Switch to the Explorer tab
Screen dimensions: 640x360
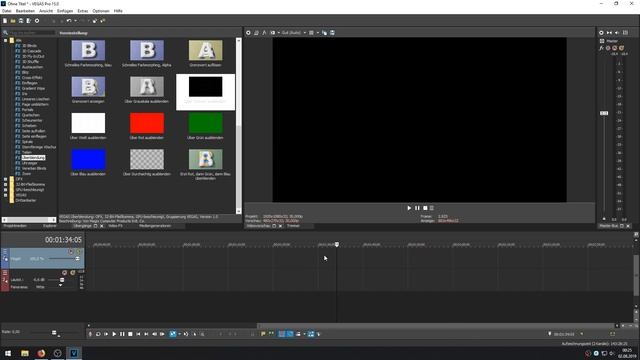(x=50, y=226)
